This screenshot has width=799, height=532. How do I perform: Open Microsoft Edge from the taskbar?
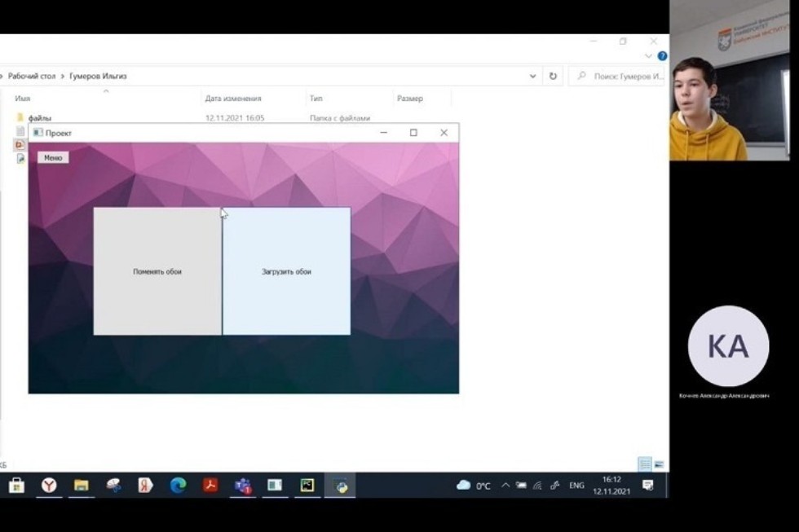(x=178, y=486)
